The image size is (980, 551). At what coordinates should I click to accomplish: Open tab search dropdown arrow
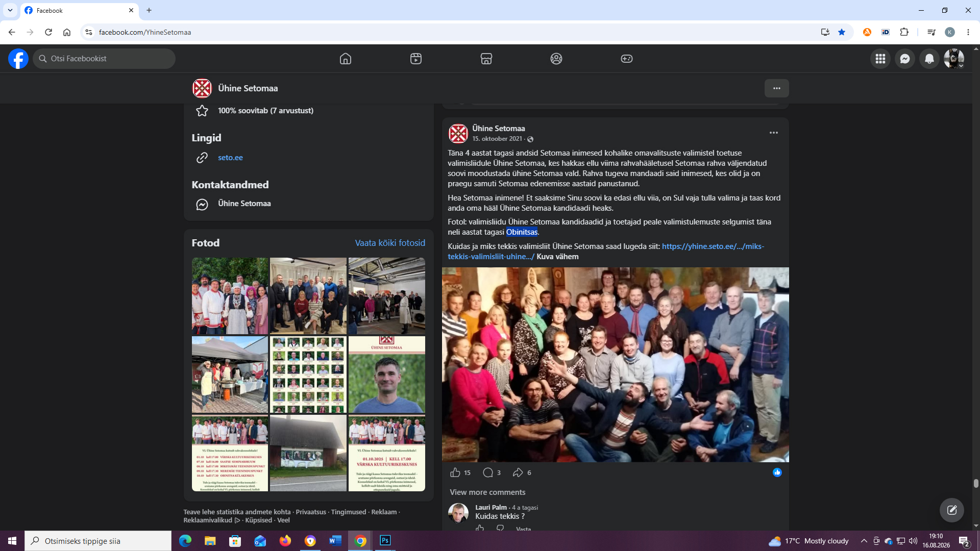[10, 10]
